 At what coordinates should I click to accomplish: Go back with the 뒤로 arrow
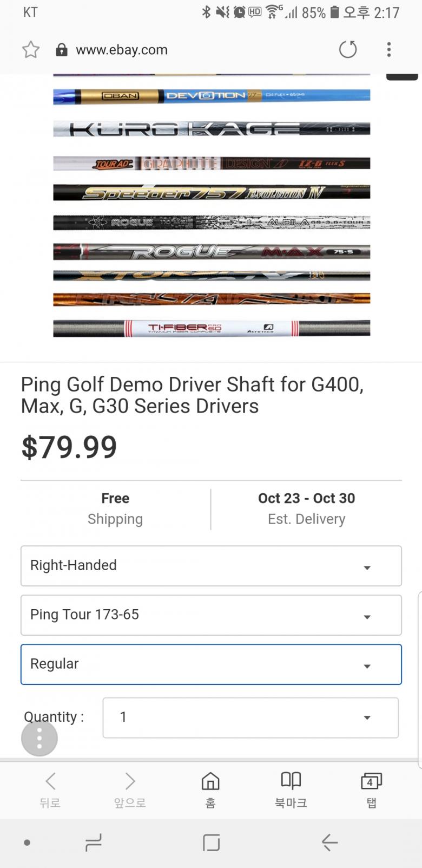point(50,789)
